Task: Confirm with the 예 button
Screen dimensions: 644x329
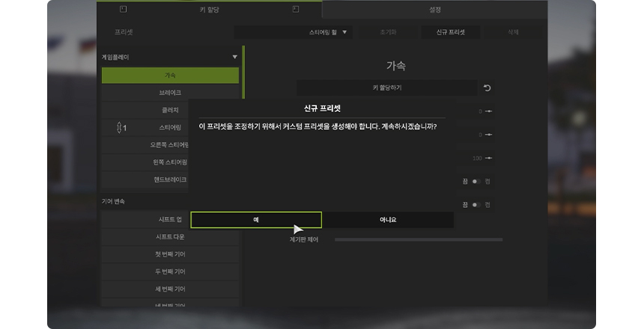Action: [x=256, y=220]
